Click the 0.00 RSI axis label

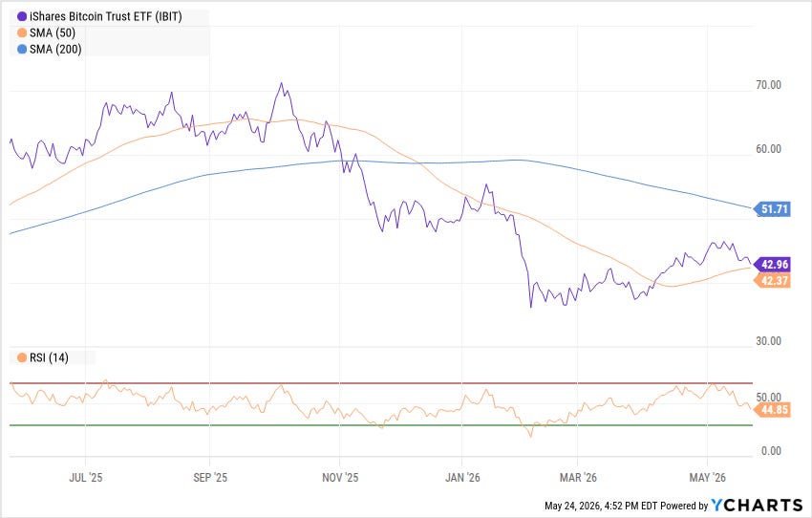772,451
